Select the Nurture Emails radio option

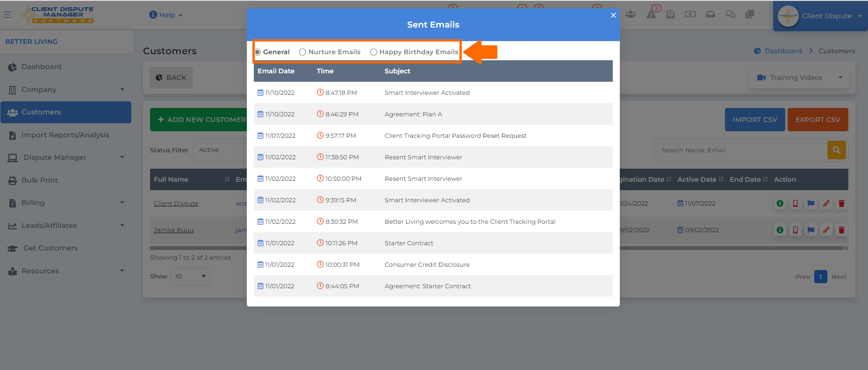click(x=302, y=52)
